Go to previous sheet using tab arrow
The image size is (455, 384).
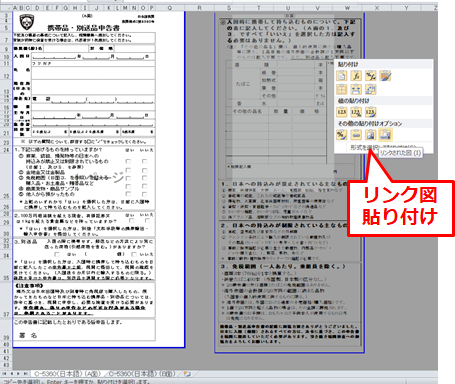pyautogui.click(x=11, y=374)
